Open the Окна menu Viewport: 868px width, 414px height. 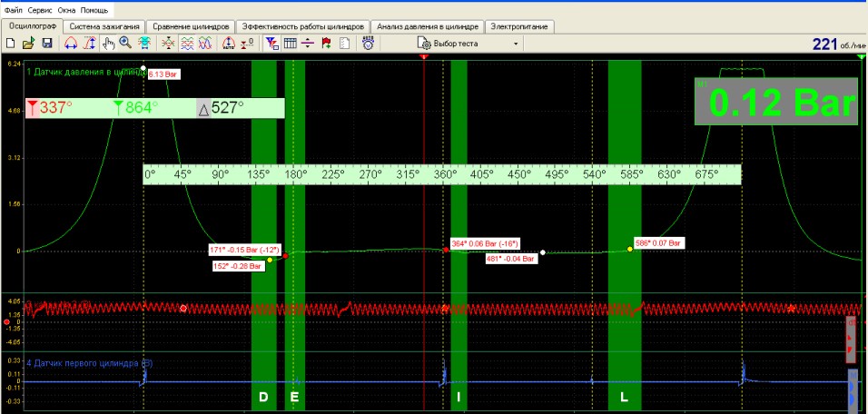(x=66, y=11)
